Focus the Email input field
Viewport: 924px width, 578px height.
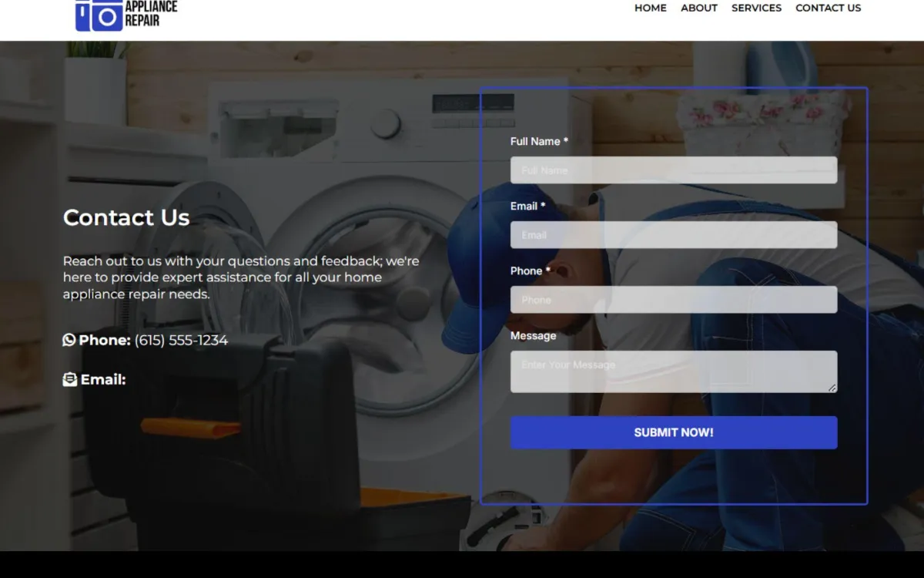[x=674, y=235]
